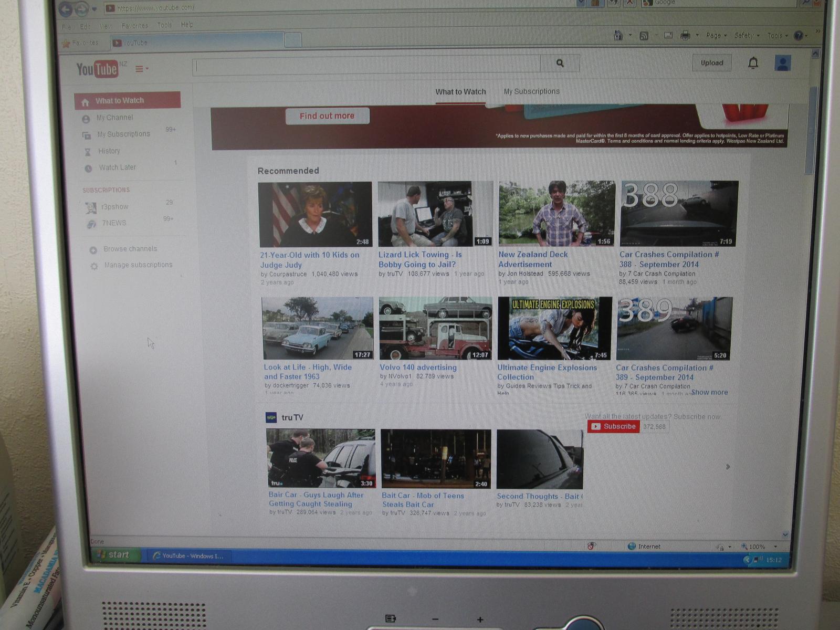Click the Read Mail icon
Viewport: 840px width, 630px height.
[x=668, y=35]
